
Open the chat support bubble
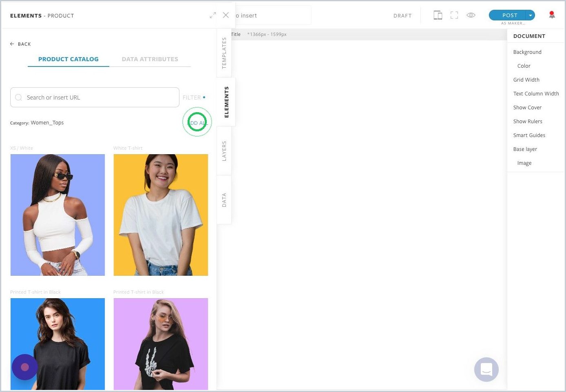[486, 370]
